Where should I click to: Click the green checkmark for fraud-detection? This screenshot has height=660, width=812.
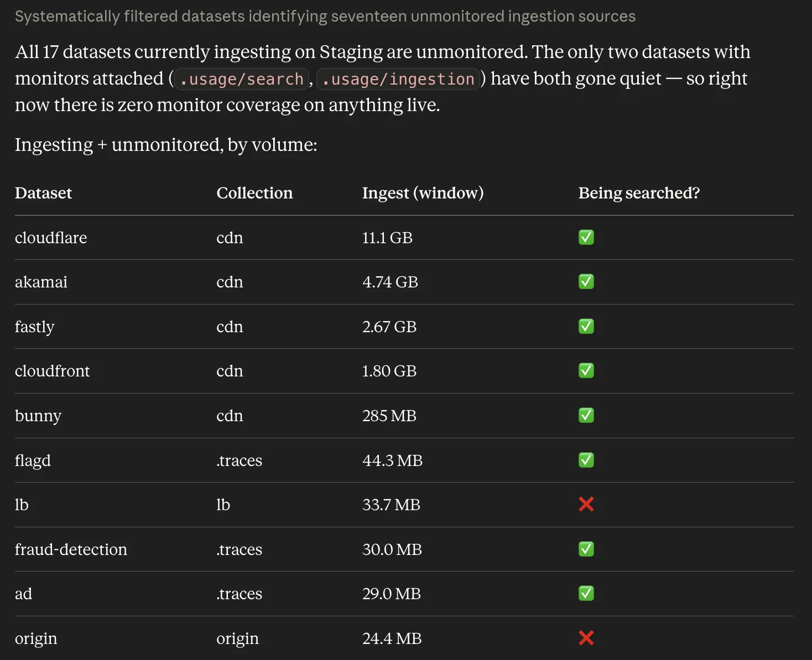(x=586, y=549)
